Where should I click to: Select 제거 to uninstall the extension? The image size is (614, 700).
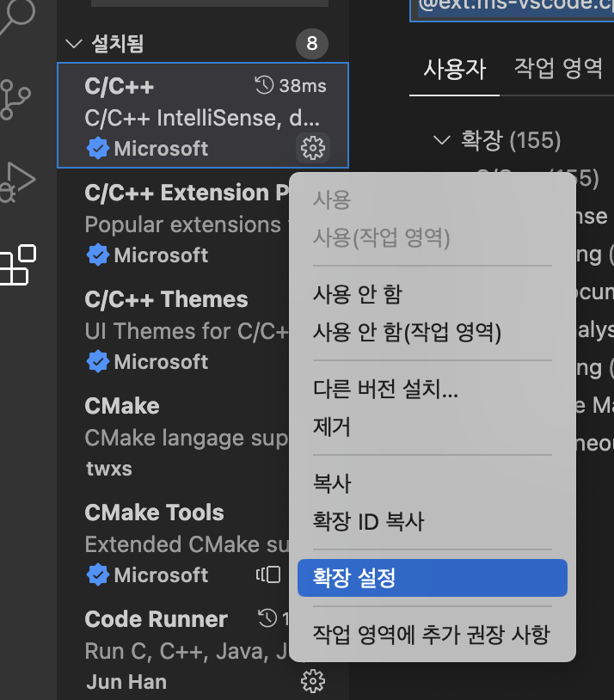point(433,427)
